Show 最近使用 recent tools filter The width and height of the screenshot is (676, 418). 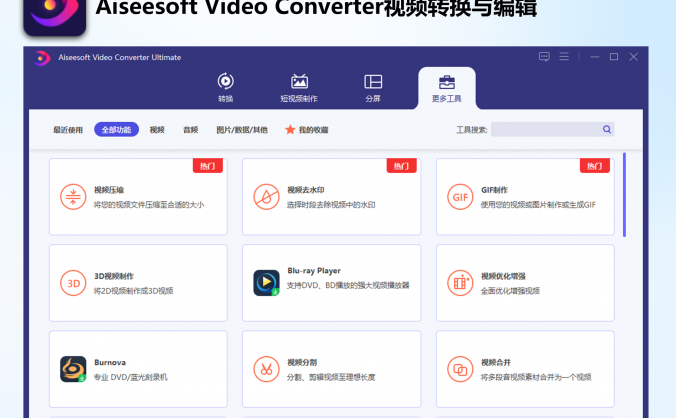click(x=68, y=130)
